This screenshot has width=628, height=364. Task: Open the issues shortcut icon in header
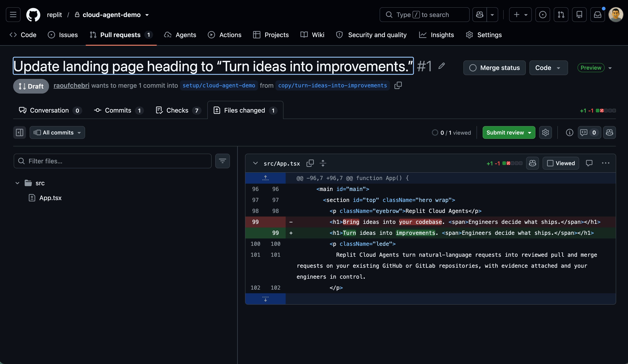543,15
